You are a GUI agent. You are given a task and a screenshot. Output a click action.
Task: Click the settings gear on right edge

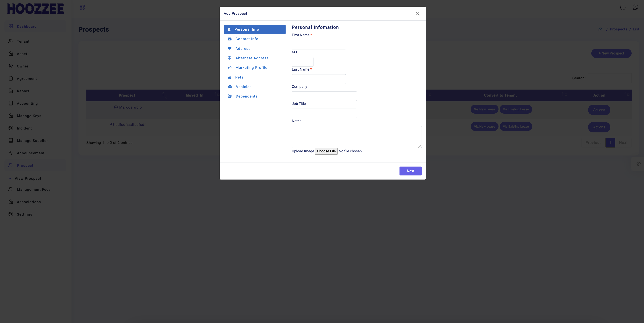(x=639, y=164)
